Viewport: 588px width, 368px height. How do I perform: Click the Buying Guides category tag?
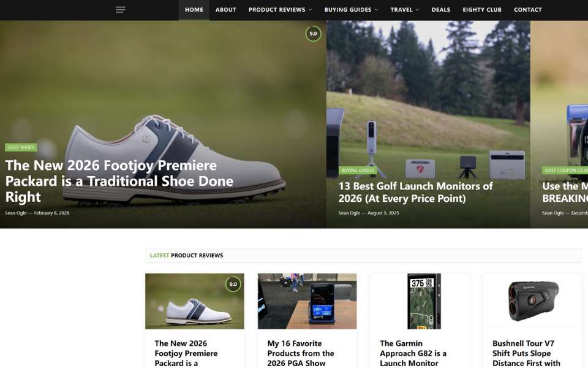pyautogui.click(x=358, y=171)
